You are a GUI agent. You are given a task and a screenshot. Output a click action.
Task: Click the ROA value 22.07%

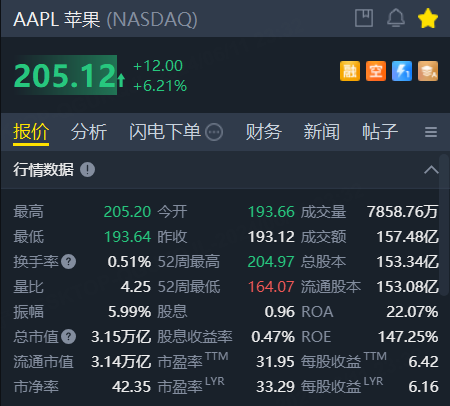[412, 312]
